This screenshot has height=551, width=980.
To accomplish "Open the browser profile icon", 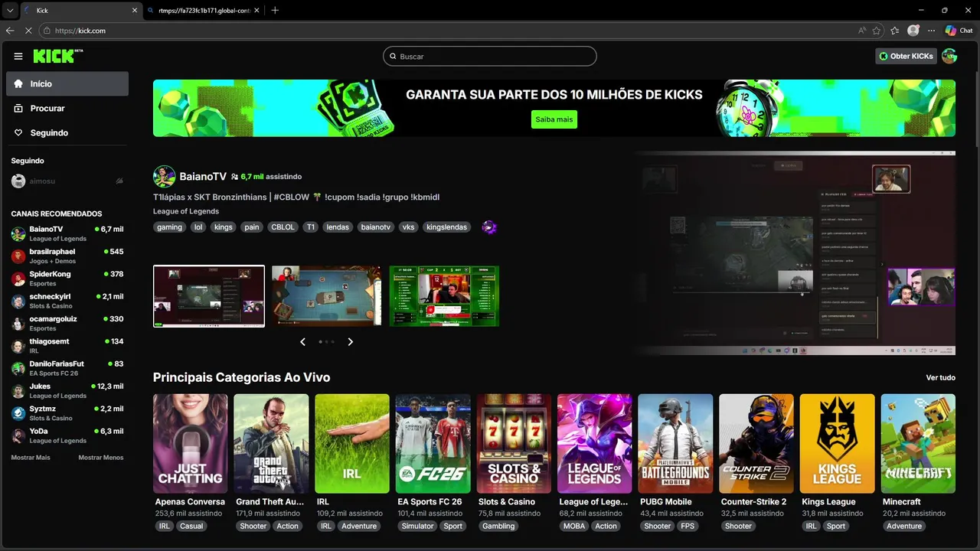I will [913, 31].
